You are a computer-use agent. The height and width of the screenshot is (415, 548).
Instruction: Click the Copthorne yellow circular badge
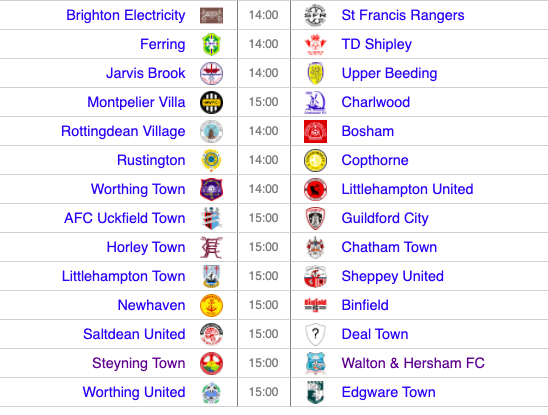point(315,160)
